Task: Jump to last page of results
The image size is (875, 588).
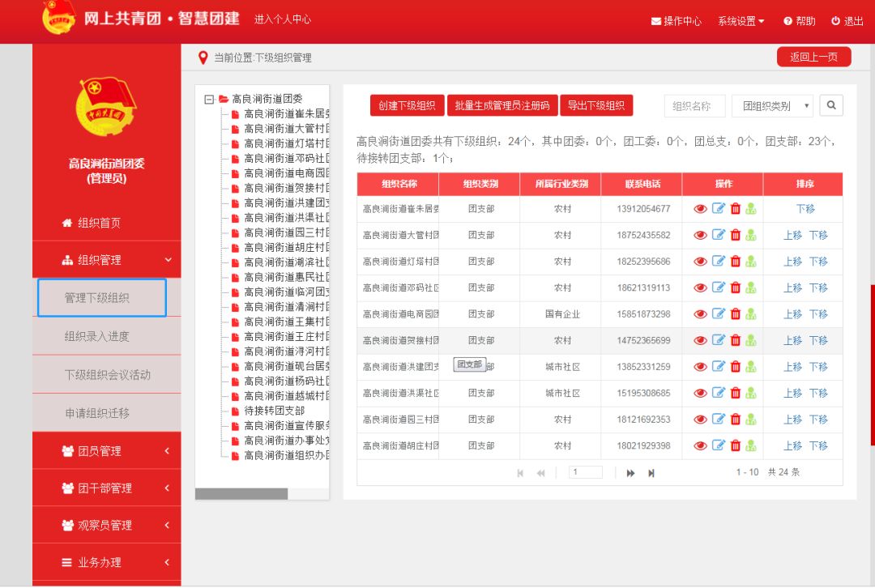Action: pyautogui.click(x=651, y=473)
